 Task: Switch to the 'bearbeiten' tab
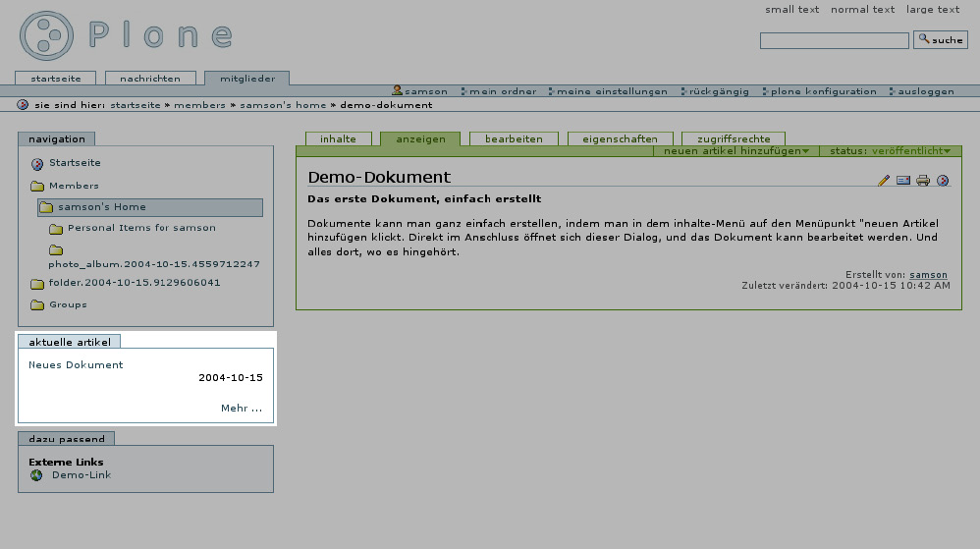(514, 138)
